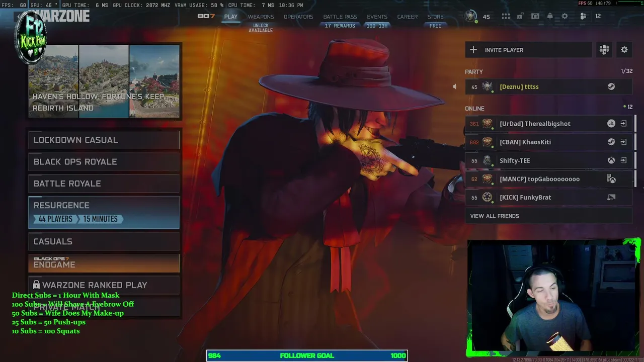This screenshot has width=644, height=362.
Task: Switch to the Play tab
Action: tap(231, 17)
